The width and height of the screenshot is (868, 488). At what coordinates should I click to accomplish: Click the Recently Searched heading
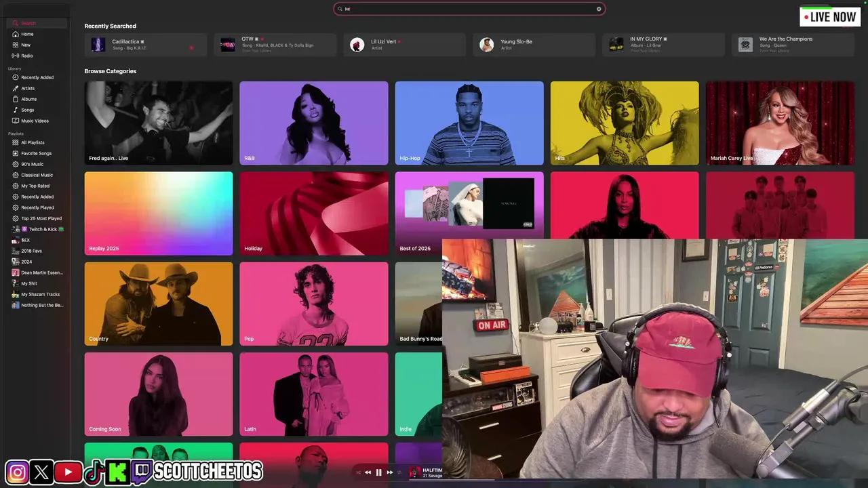[111, 26]
